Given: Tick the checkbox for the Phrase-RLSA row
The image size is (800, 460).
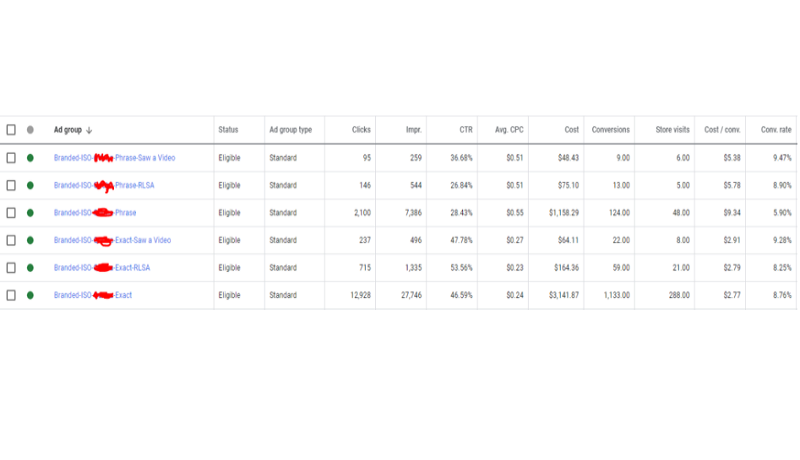Looking at the screenshot, I should click(11, 185).
